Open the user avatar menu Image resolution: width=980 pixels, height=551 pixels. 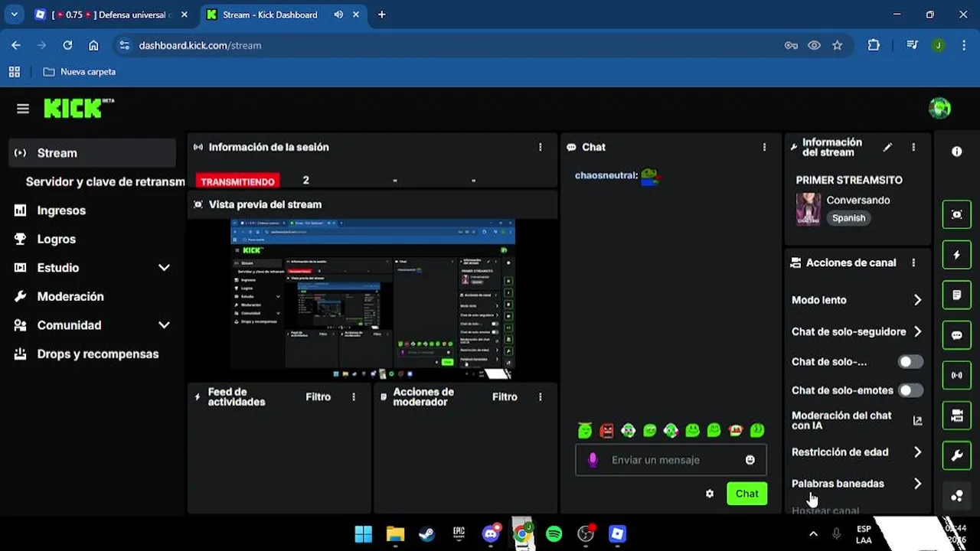939,109
